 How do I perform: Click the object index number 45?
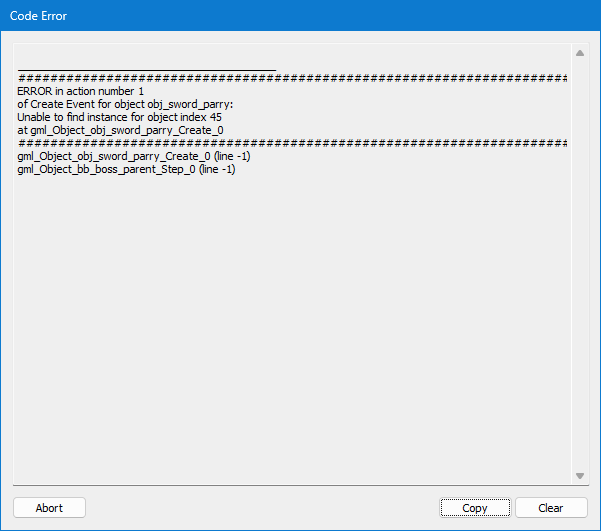216,117
